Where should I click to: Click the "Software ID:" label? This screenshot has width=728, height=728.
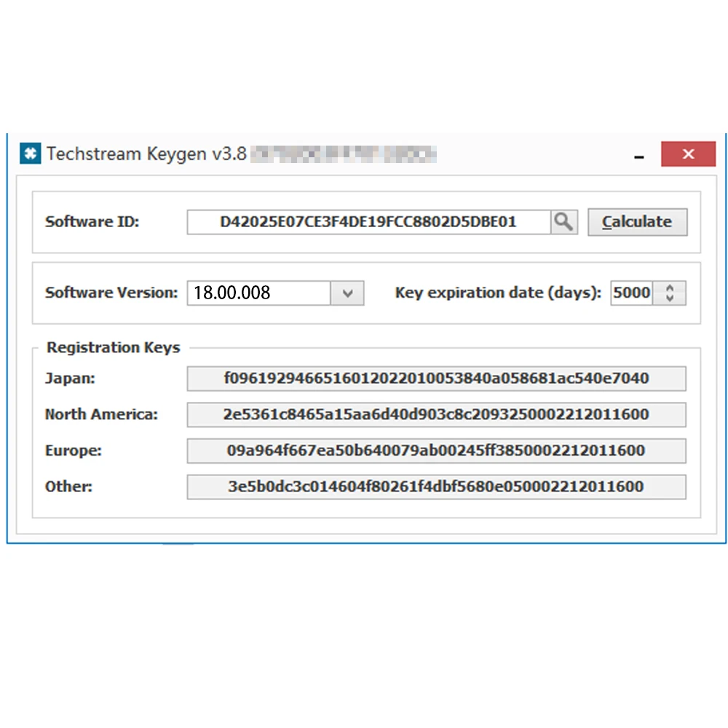point(92,222)
